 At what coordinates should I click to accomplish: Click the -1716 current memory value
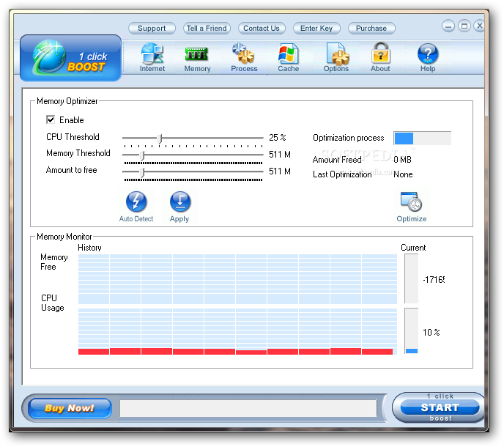pyautogui.click(x=434, y=279)
